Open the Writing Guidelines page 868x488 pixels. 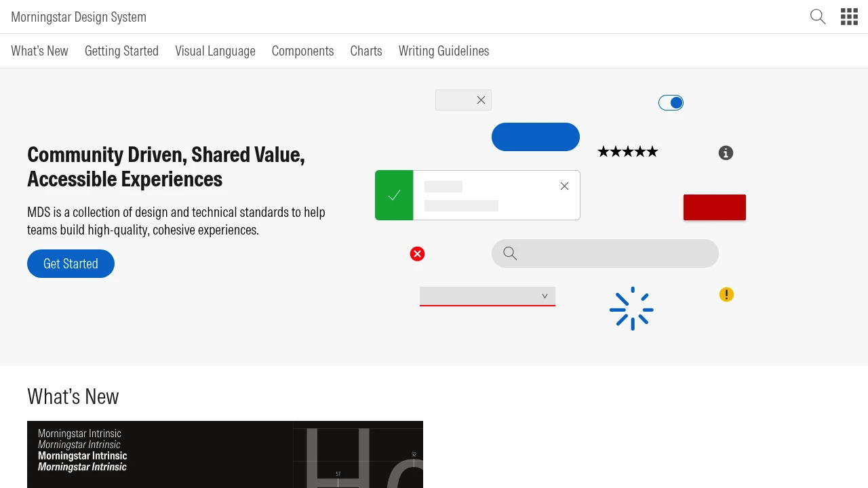[443, 51]
